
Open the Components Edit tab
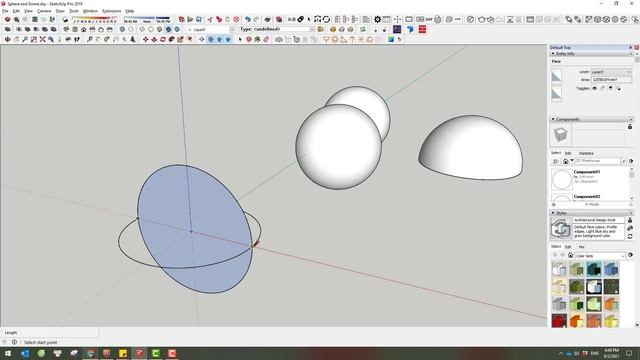click(x=568, y=153)
